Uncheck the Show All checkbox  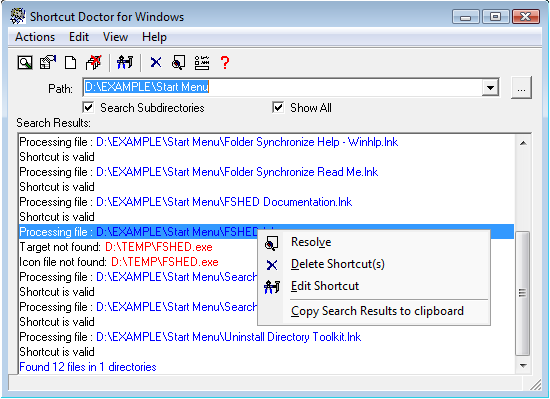[278, 108]
